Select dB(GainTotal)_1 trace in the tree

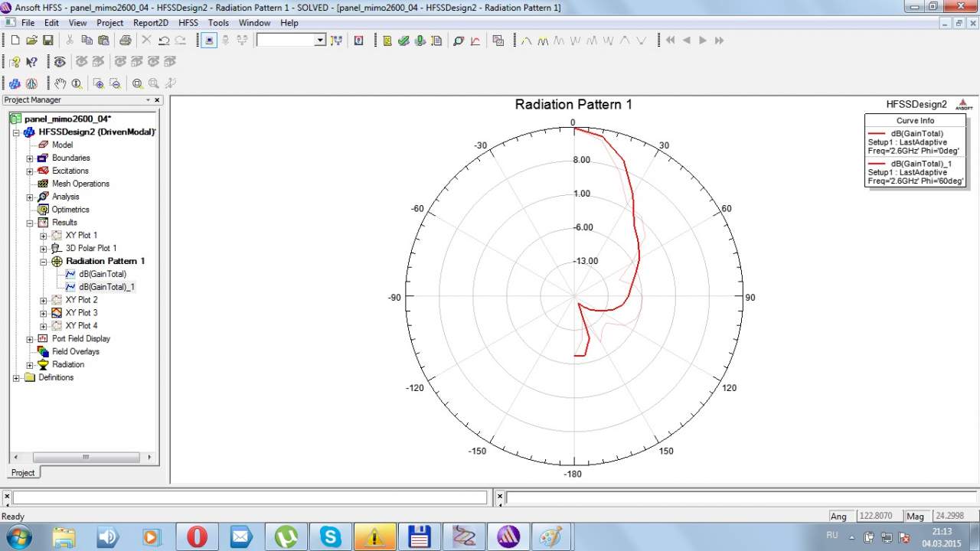[x=106, y=287]
